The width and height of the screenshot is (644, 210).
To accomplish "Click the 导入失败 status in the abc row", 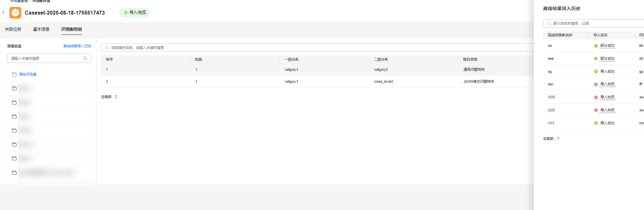I will [x=607, y=84].
